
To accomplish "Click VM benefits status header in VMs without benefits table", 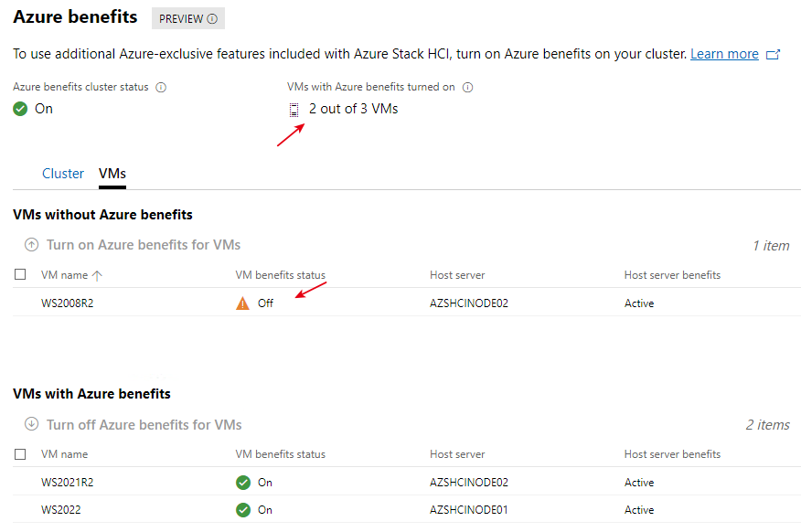I will pos(280,275).
